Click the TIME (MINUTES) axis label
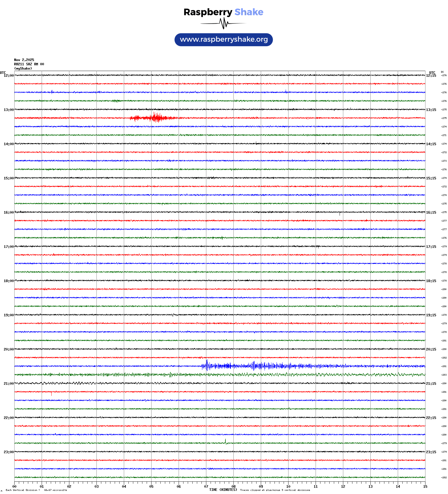448x494 pixels. (x=223, y=490)
